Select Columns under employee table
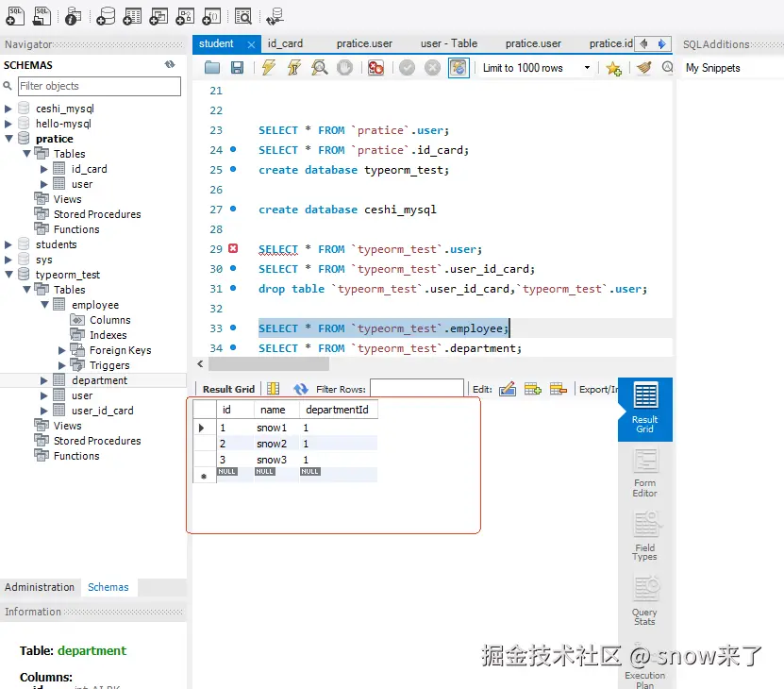The height and width of the screenshot is (689, 784). [x=110, y=320]
